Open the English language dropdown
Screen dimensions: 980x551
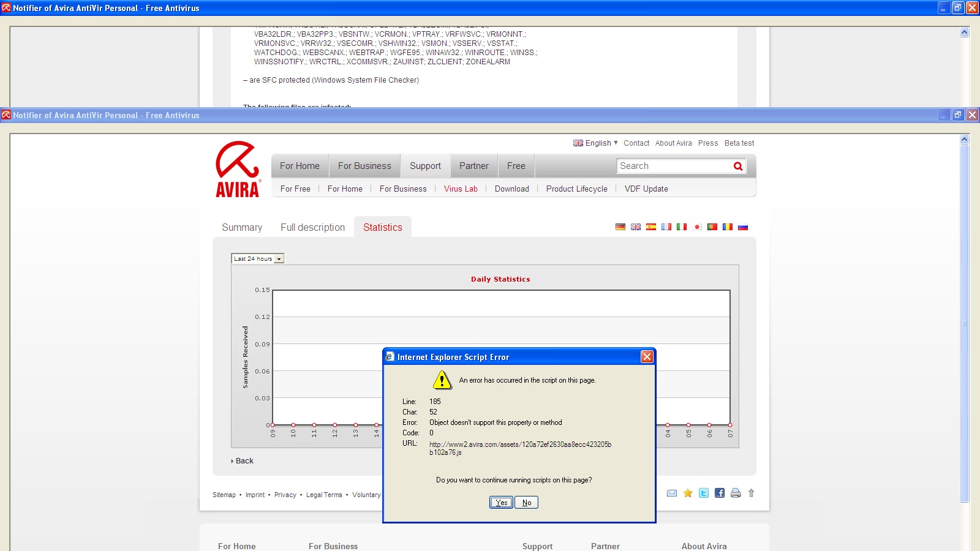595,143
